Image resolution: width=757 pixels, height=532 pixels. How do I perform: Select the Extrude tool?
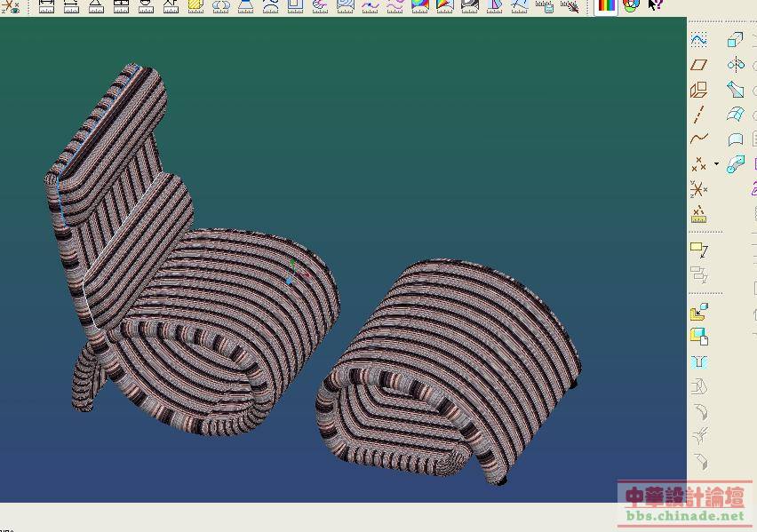(736, 40)
